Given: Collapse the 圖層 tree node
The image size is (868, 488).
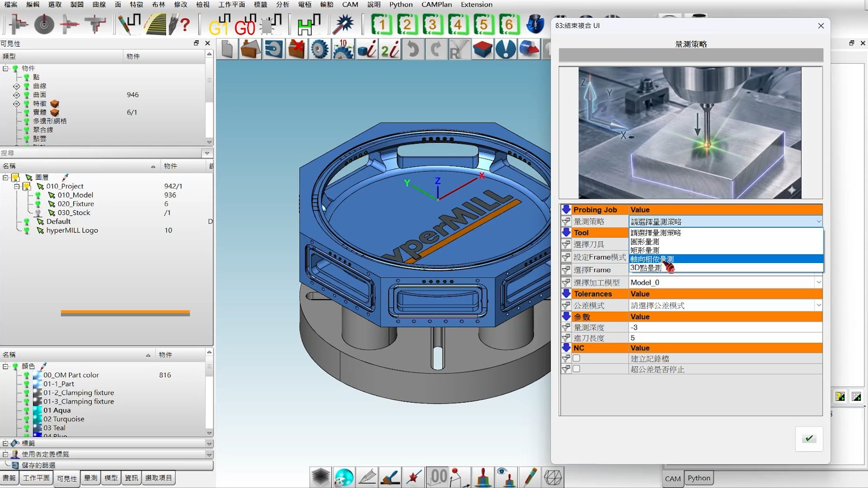Looking at the screenshot, I should click(5, 178).
